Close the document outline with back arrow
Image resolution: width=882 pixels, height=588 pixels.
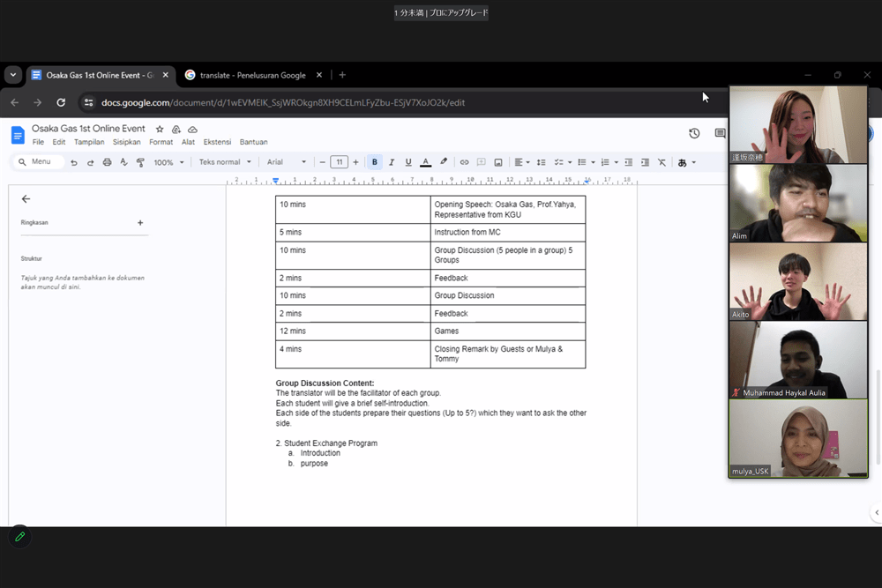[26, 199]
